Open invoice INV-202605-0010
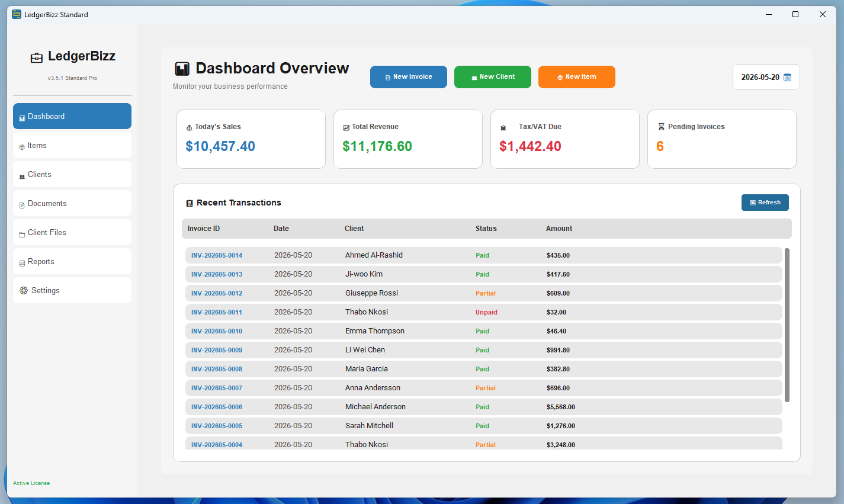This screenshot has height=504, width=844. (217, 332)
